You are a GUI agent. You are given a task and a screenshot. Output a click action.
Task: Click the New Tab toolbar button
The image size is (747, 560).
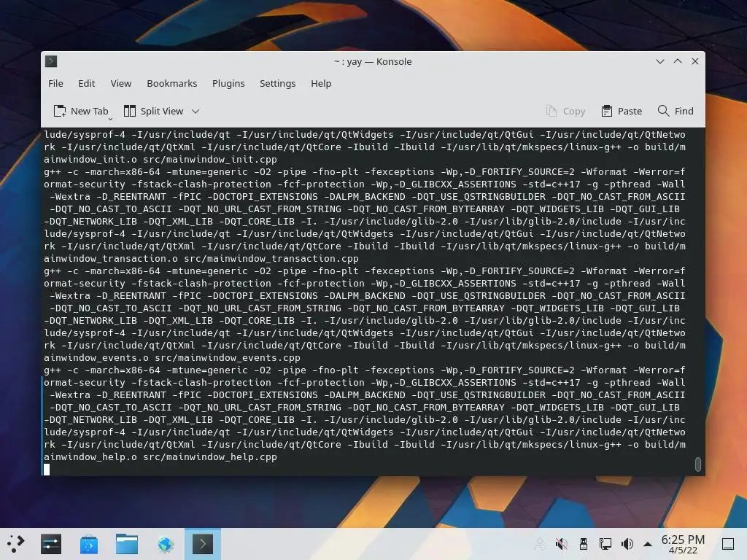point(81,111)
